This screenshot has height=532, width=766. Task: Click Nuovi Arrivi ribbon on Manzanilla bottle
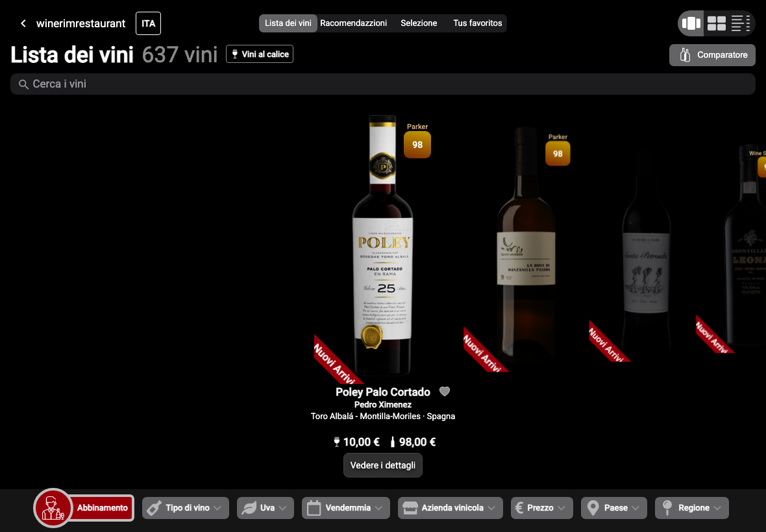coord(484,352)
